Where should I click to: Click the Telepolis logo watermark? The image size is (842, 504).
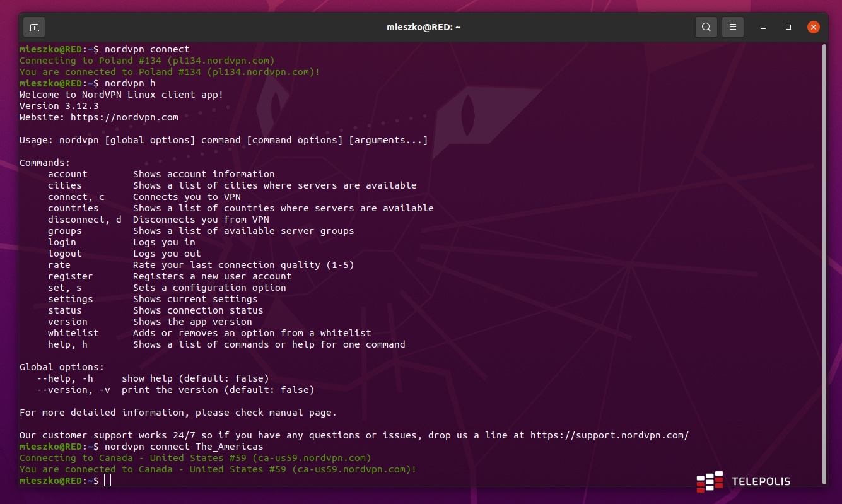[744, 481]
